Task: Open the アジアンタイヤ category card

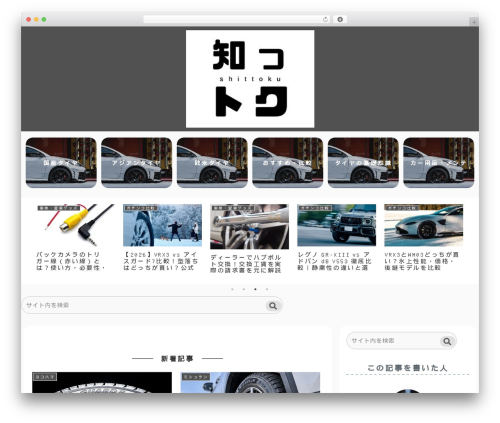Action: point(137,163)
